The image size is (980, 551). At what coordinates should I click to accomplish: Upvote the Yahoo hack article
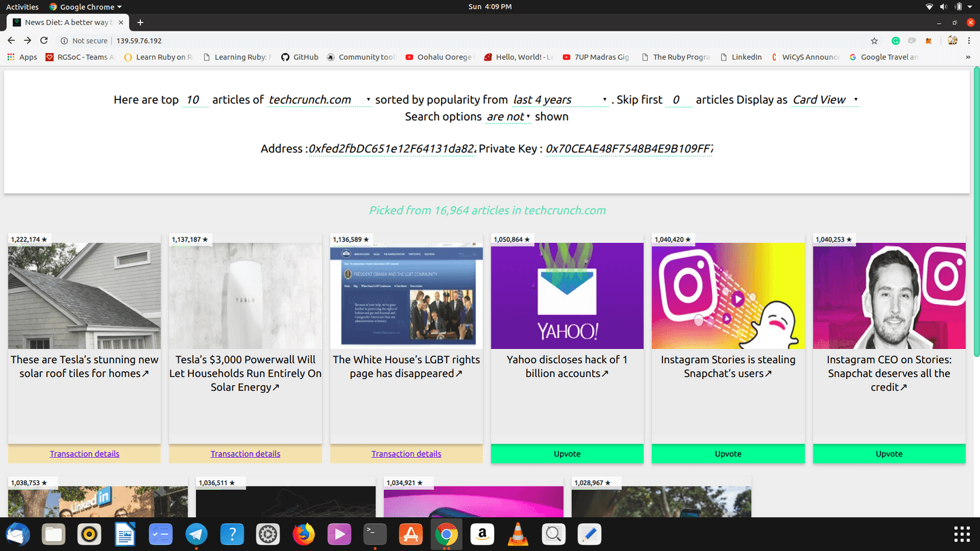tap(567, 454)
